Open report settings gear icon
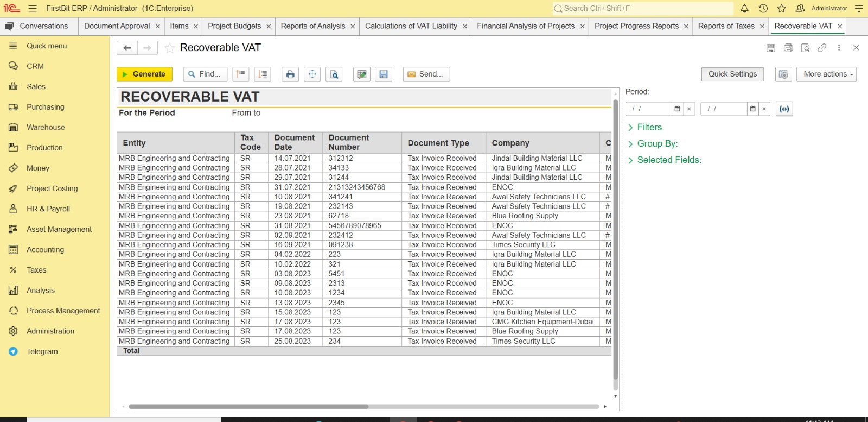 click(783, 74)
